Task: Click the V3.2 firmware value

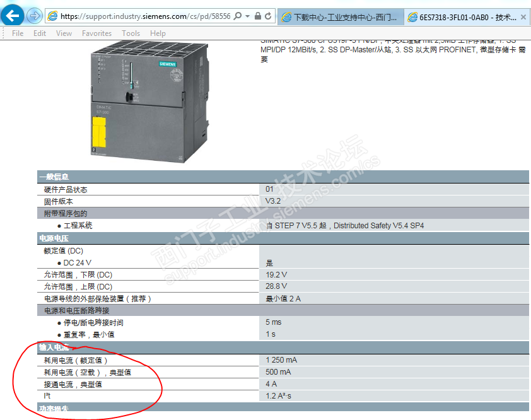Action: point(273,201)
